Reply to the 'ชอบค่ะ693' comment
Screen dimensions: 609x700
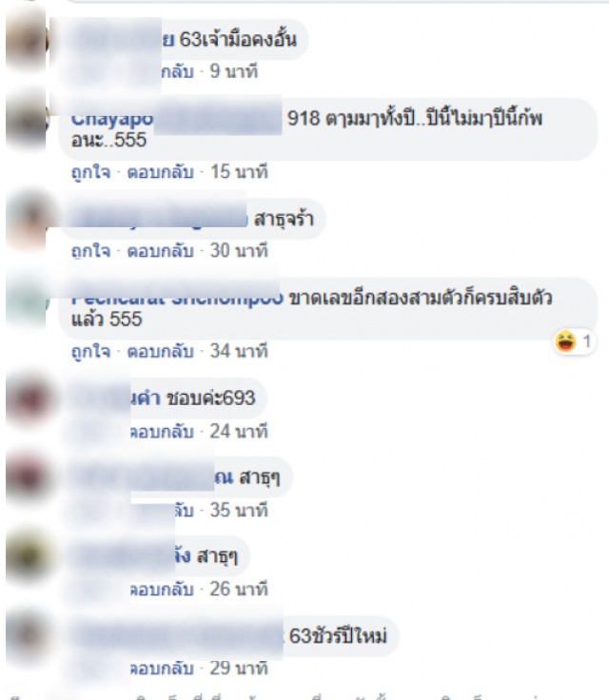[x=162, y=432]
